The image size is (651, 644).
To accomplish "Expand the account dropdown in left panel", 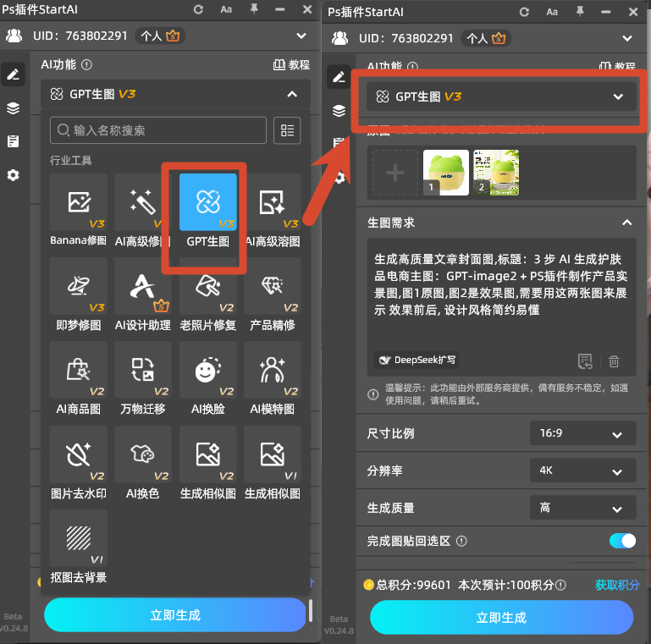I will [x=301, y=36].
